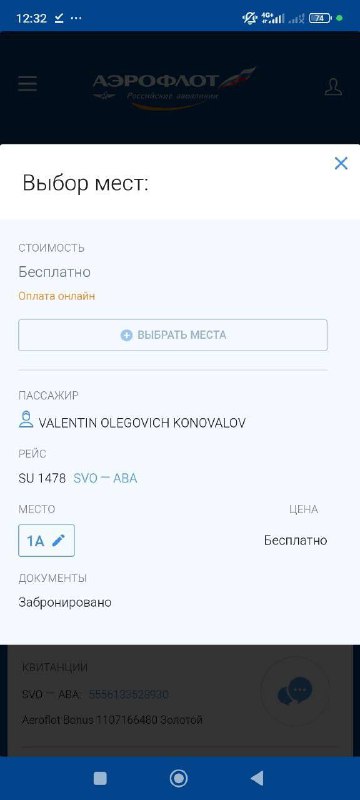Click the plus icon in ВЫБРАТЬ МЕСТА

[x=126, y=335]
